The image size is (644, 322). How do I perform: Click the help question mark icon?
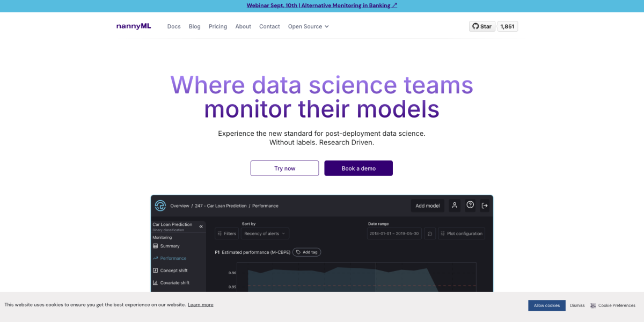click(x=470, y=205)
